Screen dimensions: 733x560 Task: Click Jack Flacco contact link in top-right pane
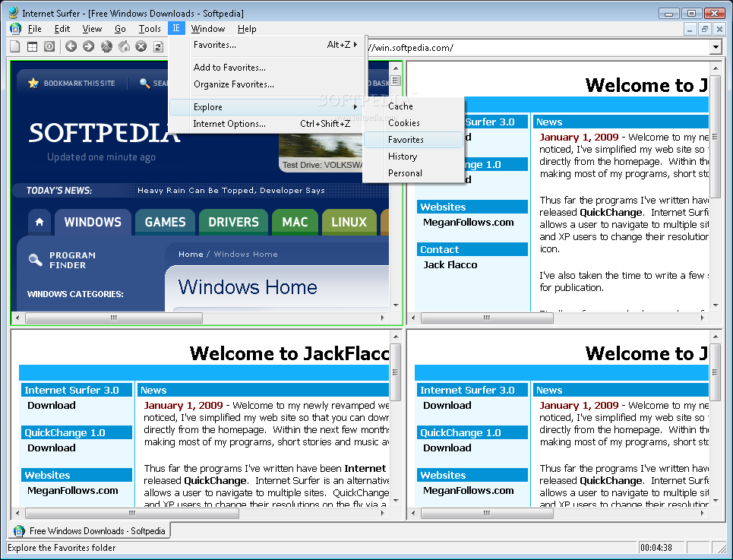[450, 265]
